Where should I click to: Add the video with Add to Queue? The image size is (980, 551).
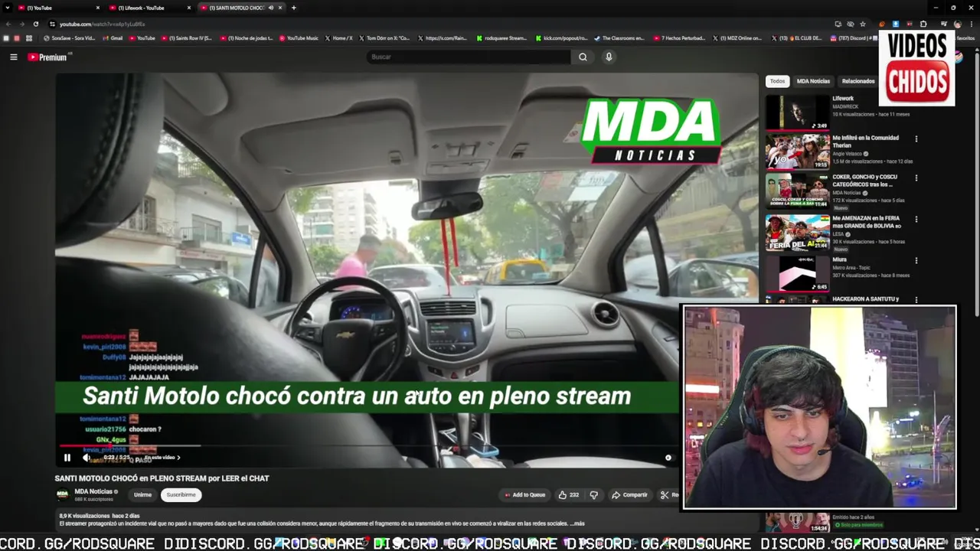click(x=525, y=495)
